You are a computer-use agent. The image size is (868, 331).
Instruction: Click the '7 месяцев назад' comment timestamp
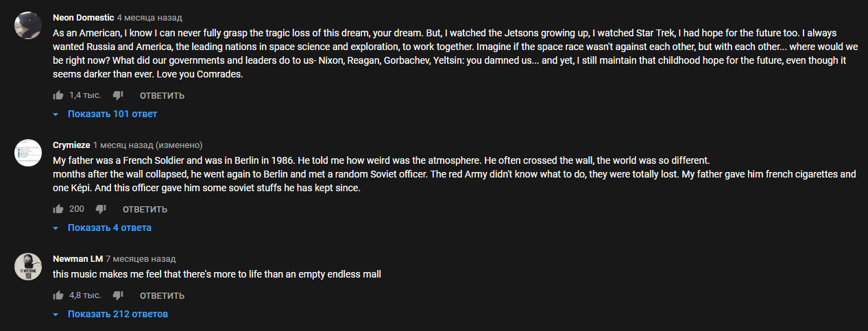point(141,258)
